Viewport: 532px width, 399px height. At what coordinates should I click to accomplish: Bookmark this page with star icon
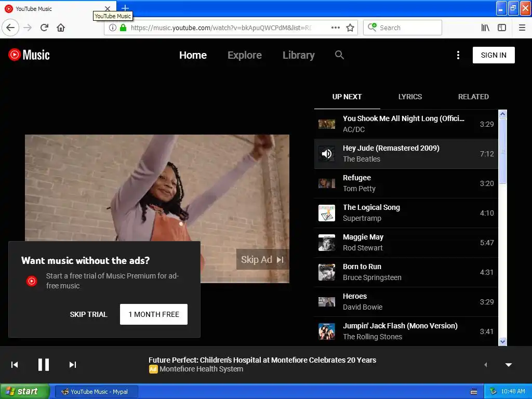(350, 28)
